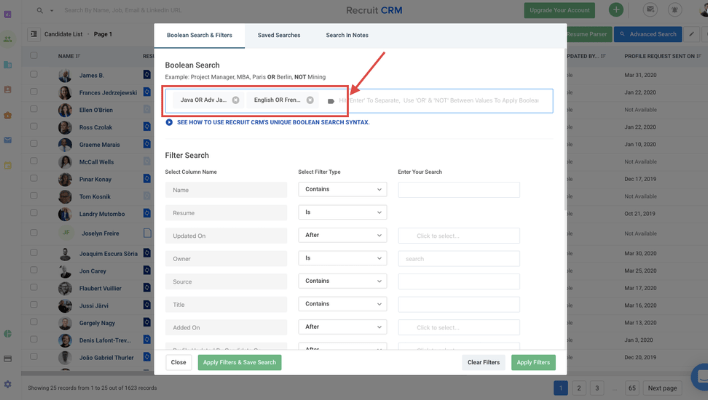
Task: Click the Clear Filters button
Action: (x=484, y=363)
